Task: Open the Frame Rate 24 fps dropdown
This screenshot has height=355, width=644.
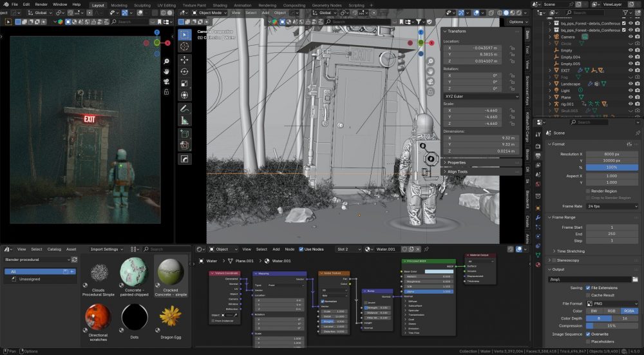Action: 611,206
